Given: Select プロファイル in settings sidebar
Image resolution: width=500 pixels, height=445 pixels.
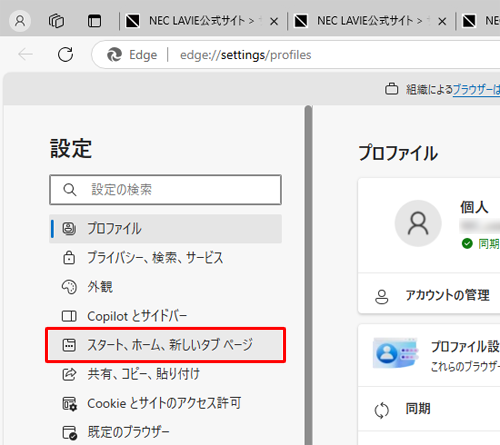Looking at the screenshot, I should 165,229.
